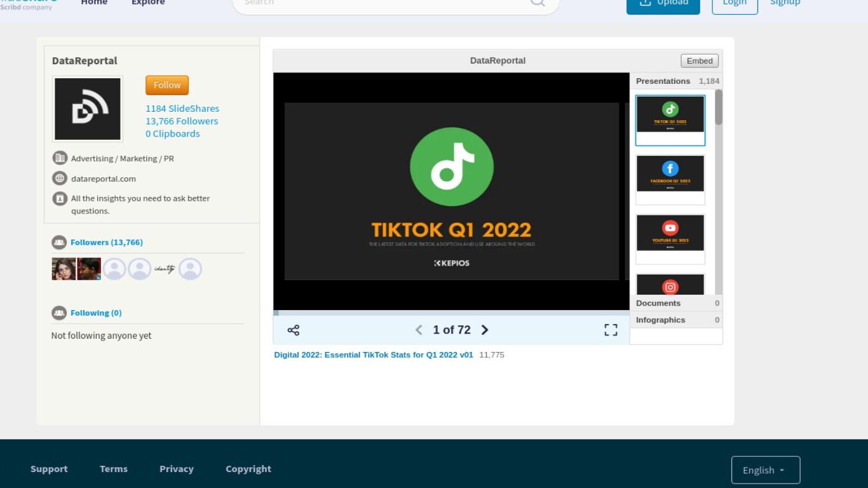This screenshot has width=868, height=488.
Task: Open the Following (0) heading link
Action: 96,313
